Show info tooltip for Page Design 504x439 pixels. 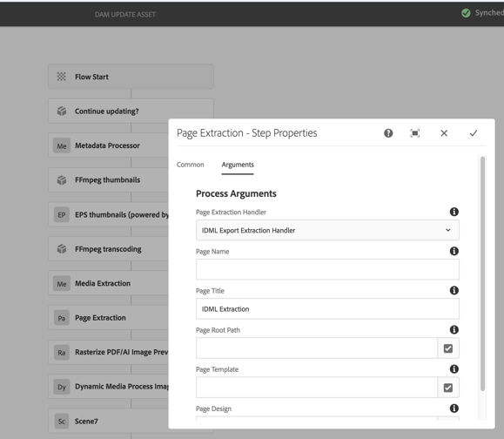[454, 409]
